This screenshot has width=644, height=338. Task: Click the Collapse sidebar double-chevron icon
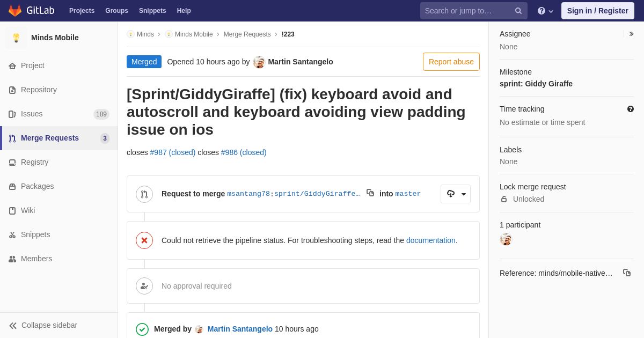(x=13, y=326)
